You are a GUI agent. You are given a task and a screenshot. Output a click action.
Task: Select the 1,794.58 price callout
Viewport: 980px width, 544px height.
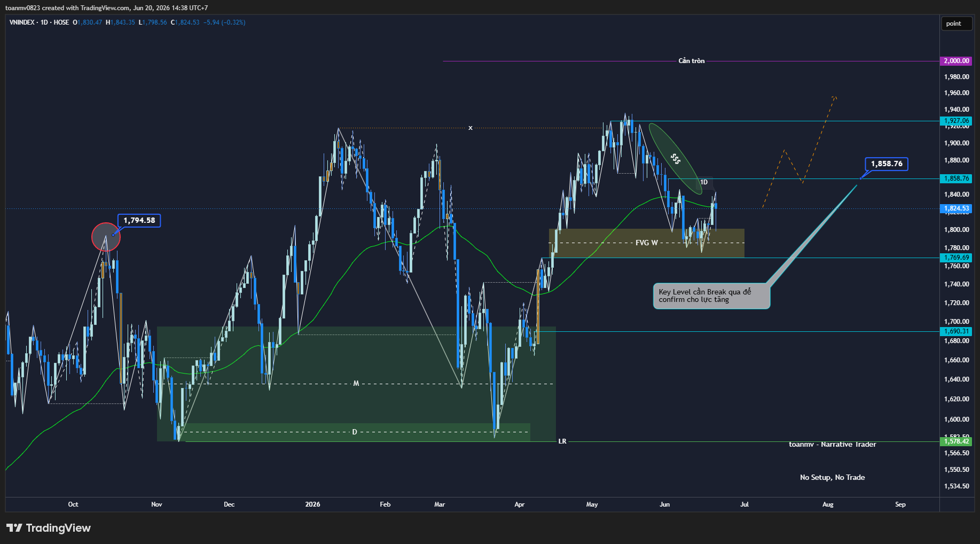click(x=139, y=220)
